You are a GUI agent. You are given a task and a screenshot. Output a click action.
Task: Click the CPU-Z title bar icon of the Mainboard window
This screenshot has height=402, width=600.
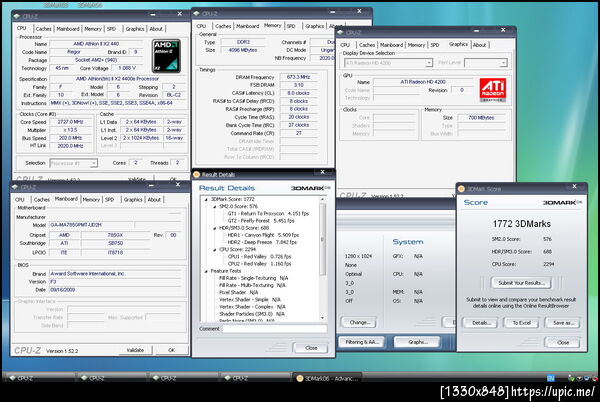(15, 187)
